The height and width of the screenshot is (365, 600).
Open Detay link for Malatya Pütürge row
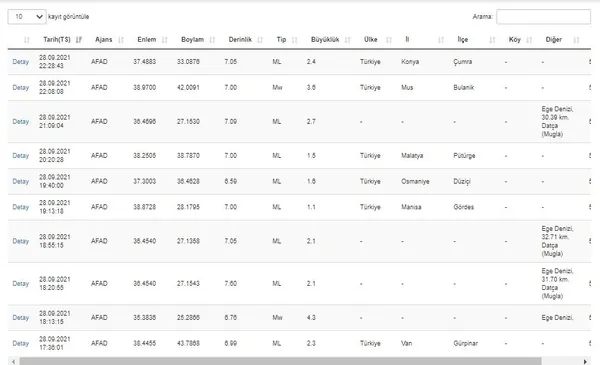[x=21, y=156]
